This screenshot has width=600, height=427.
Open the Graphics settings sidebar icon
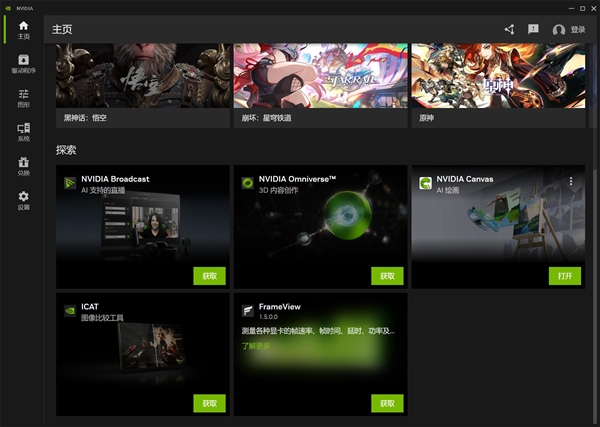pos(23,98)
